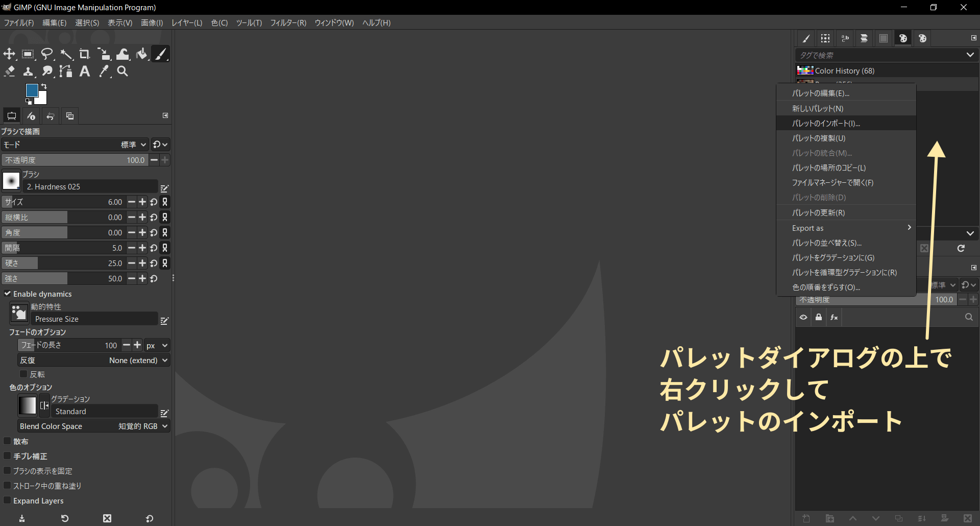The width and height of the screenshot is (980, 526).
Task: Select the Warp Transform tool
Action: (122, 54)
